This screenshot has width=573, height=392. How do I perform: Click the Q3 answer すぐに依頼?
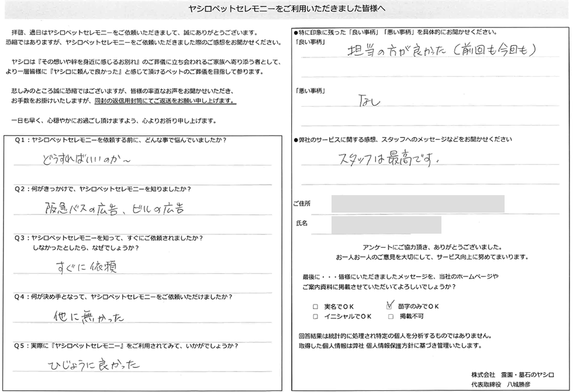point(85,267)
